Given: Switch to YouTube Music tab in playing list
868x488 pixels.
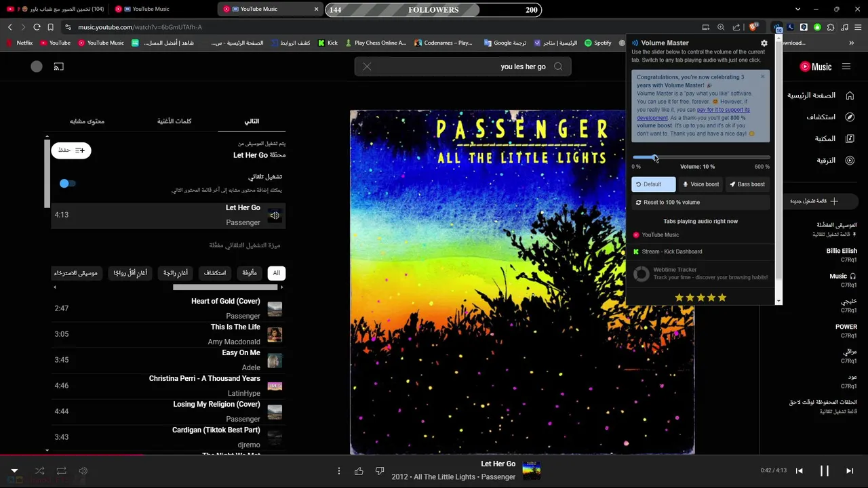Looking at the screenshot, I should [701, 235].
